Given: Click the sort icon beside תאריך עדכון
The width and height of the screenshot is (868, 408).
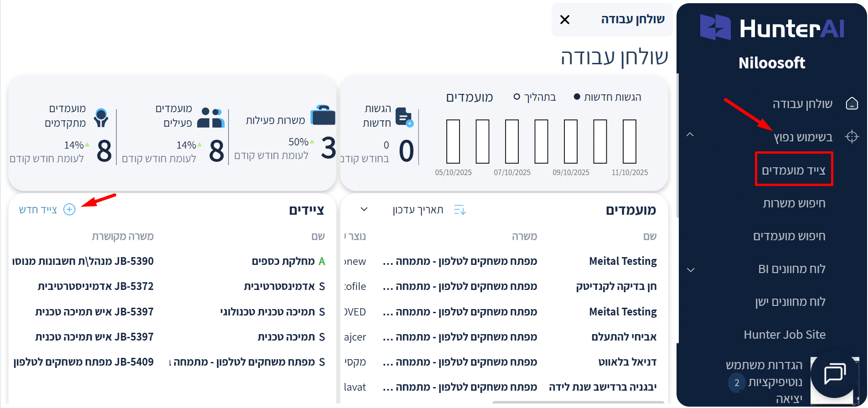Looking at the screenshot, I should [460, 210].
